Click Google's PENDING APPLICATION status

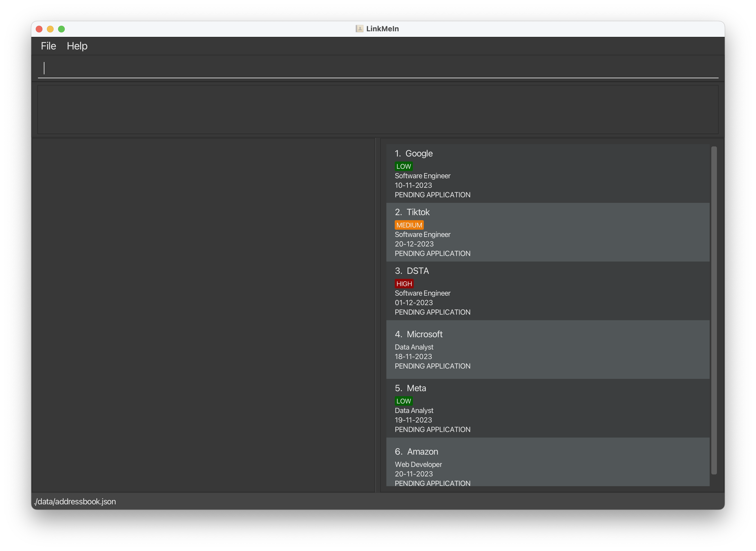tap(433, 195)
